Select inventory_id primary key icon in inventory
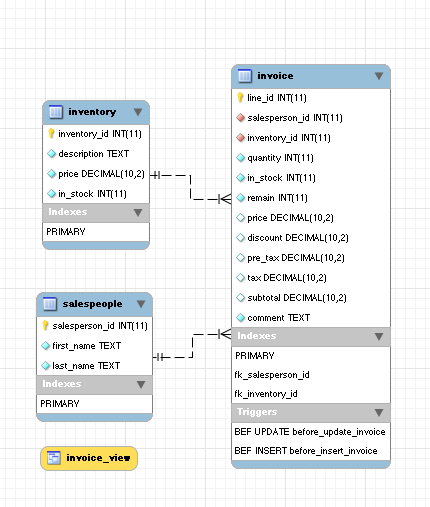 click(51, 133)
